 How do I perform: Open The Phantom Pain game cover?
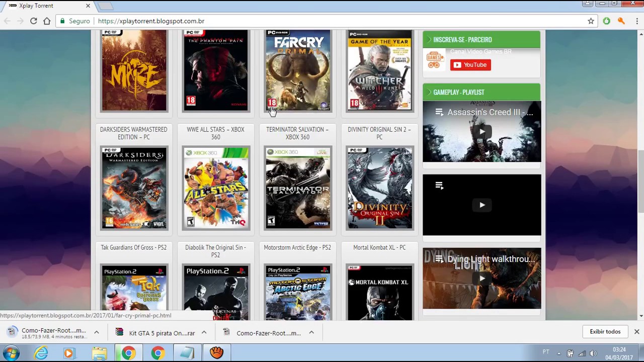click(x=216, y=70)
